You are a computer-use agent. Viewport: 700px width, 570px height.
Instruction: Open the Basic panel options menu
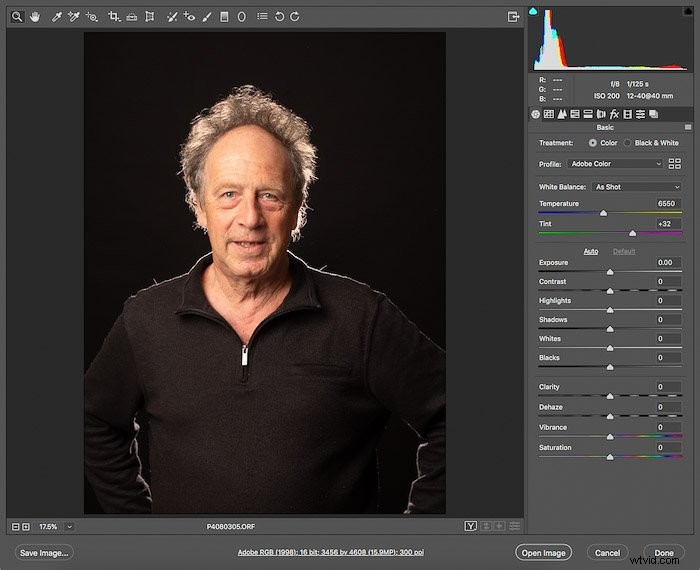coord(688,127)
